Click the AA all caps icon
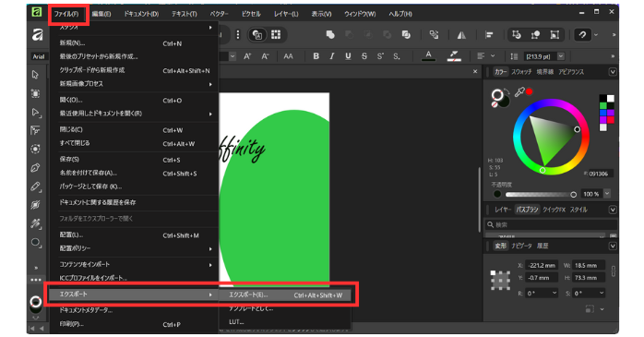 tap(288, 56)
